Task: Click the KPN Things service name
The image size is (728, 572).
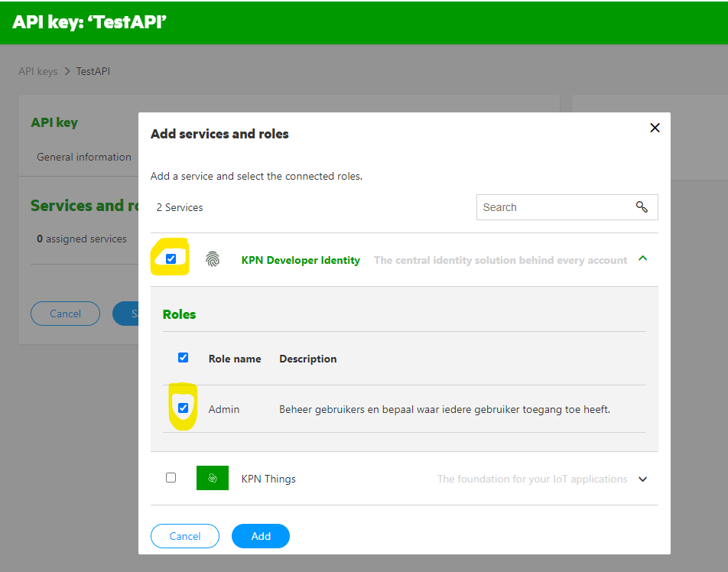Action: (268, 479)
